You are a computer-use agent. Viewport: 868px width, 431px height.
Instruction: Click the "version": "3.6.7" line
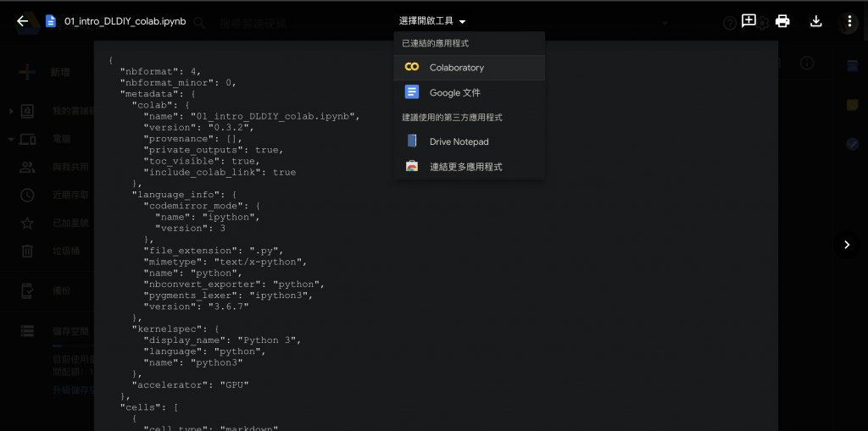click(x=196, y=306)
